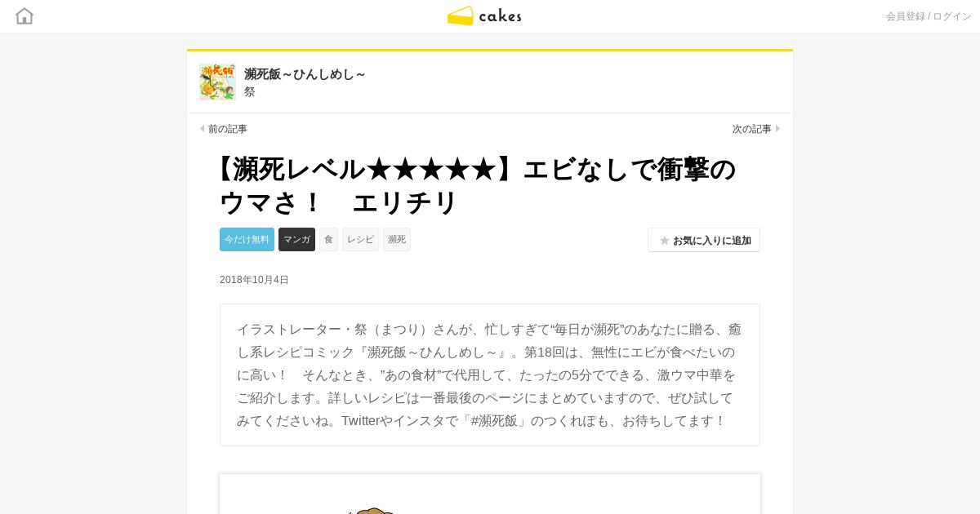Add the article with お気に入りに追加
The image size is (980, 514).
(x=704, y=240)
